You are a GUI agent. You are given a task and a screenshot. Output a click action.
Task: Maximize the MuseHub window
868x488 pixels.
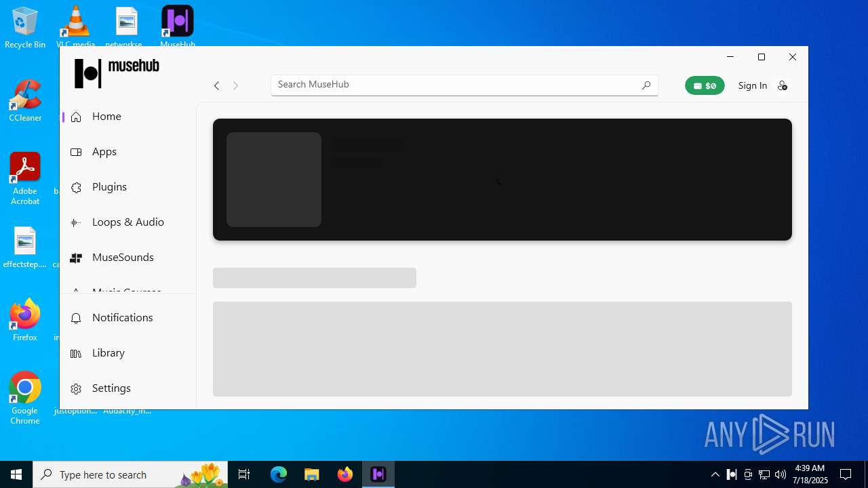pos(762,57)
